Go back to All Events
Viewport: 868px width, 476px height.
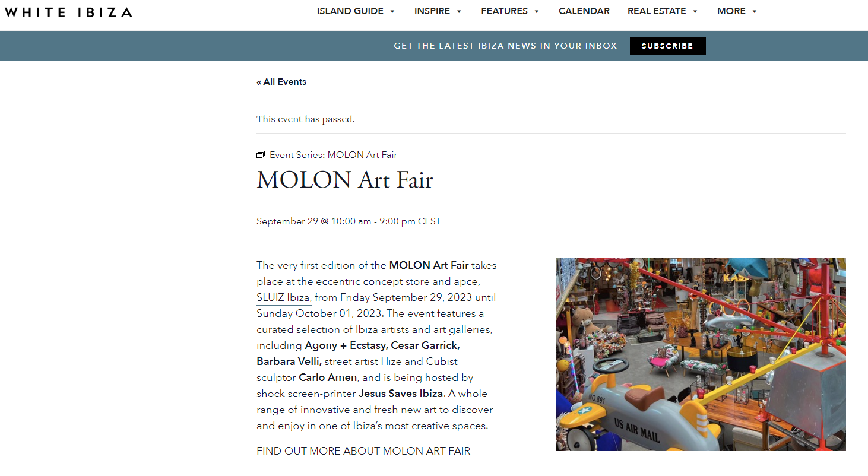click(281, 82)
